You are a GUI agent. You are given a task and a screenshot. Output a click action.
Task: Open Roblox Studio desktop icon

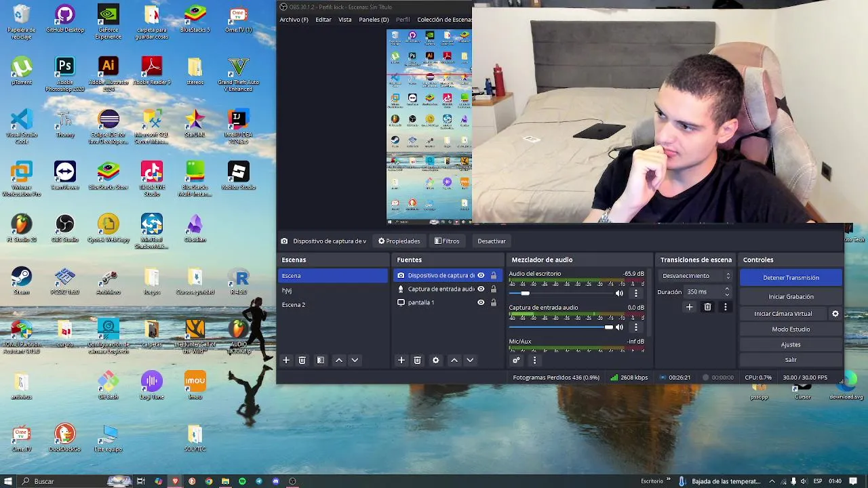point(239,176)
